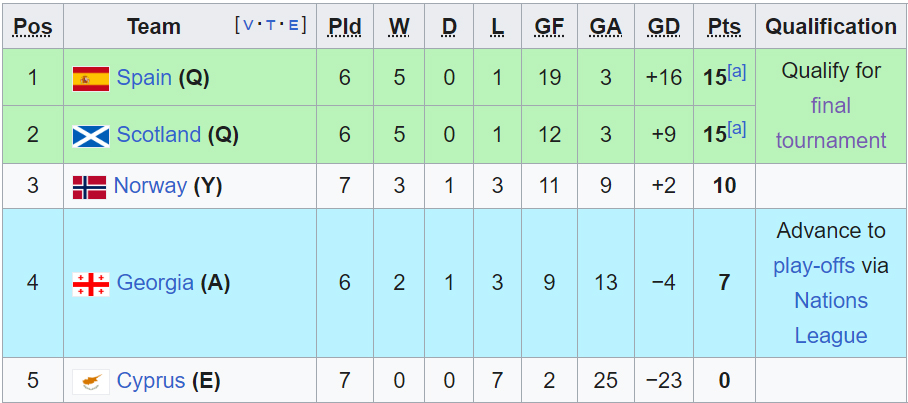Open the Cyprus team link
The height and width of the screenshot is (403, 908).
151,381
